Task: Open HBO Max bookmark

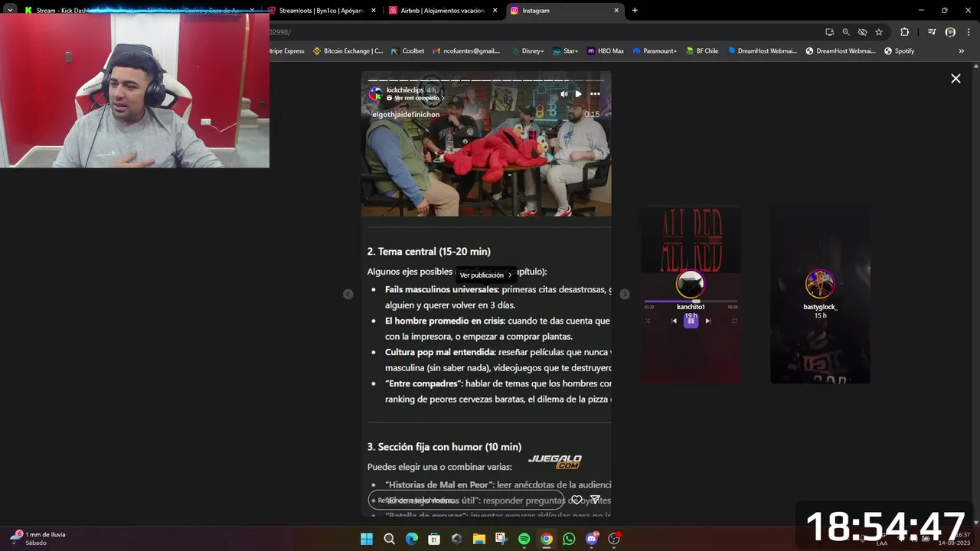Action: click(605, 51)
